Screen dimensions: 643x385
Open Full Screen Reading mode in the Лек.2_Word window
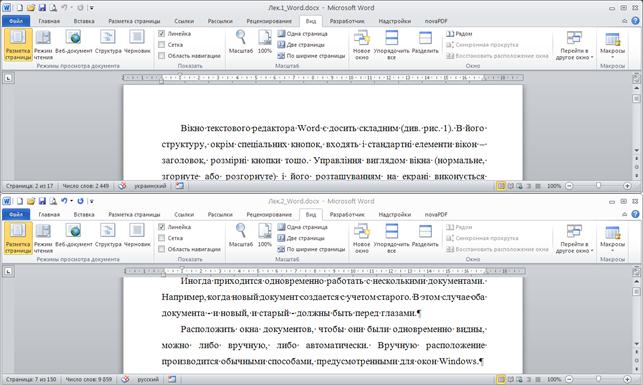point(43,238)
